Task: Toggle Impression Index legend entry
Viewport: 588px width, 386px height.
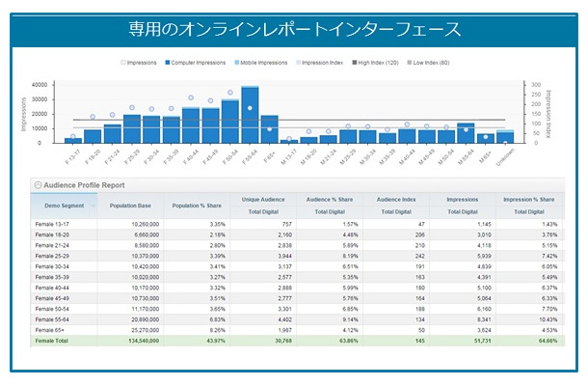Action: point(319,63)
